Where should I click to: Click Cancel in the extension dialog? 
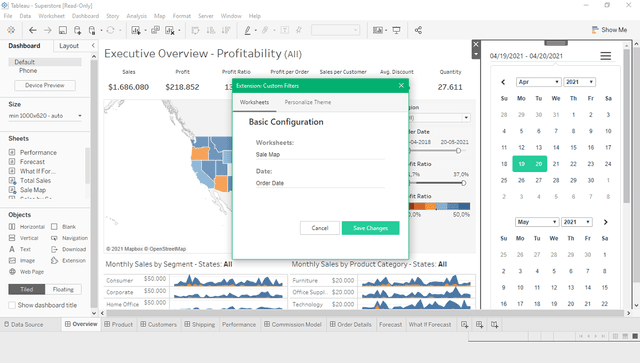320,228
